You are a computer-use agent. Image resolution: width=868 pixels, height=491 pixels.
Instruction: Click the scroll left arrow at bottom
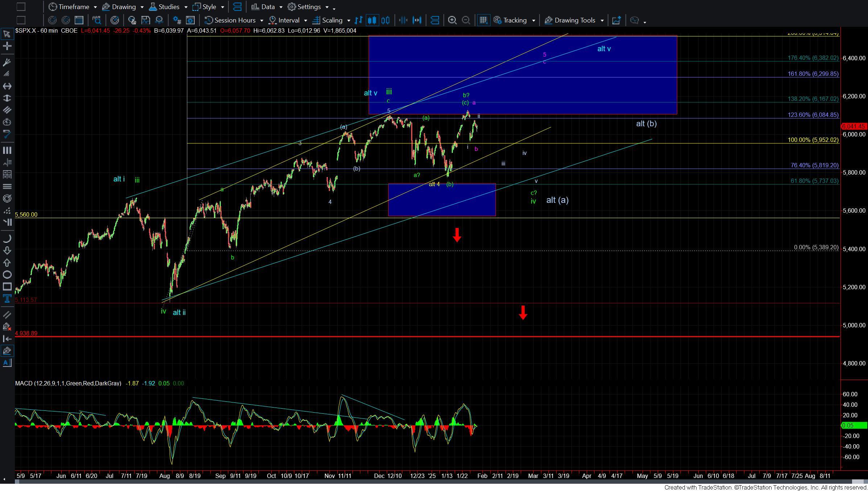tap(4, 479)
